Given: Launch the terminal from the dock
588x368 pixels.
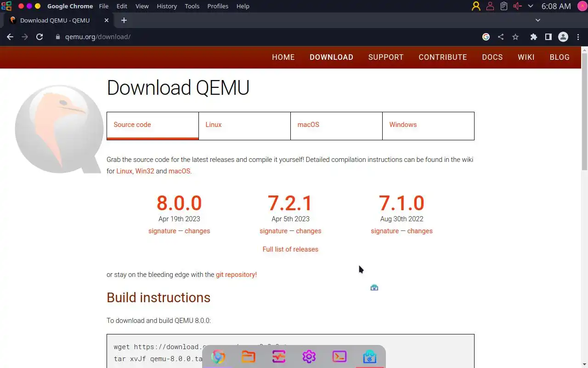Looking at the screenshot, I should (339, 356).
